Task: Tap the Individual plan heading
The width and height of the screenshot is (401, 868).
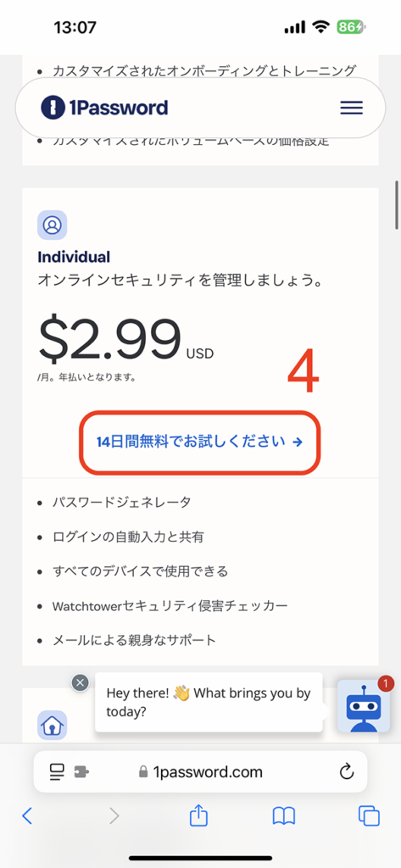Action: point(74,257)
